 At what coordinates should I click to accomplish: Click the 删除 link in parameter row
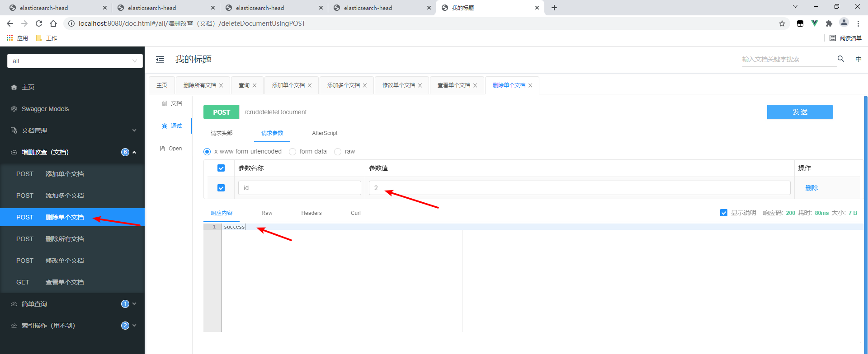[811, 188]
